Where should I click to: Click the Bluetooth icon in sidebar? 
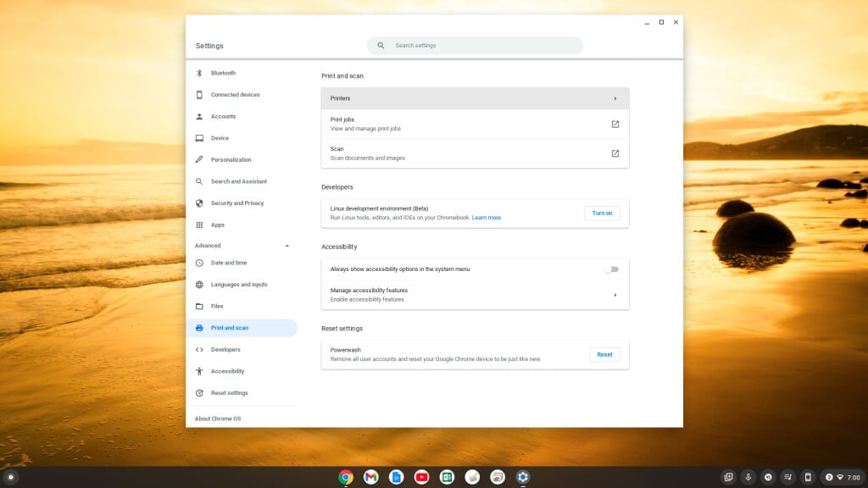pos(199,73)
